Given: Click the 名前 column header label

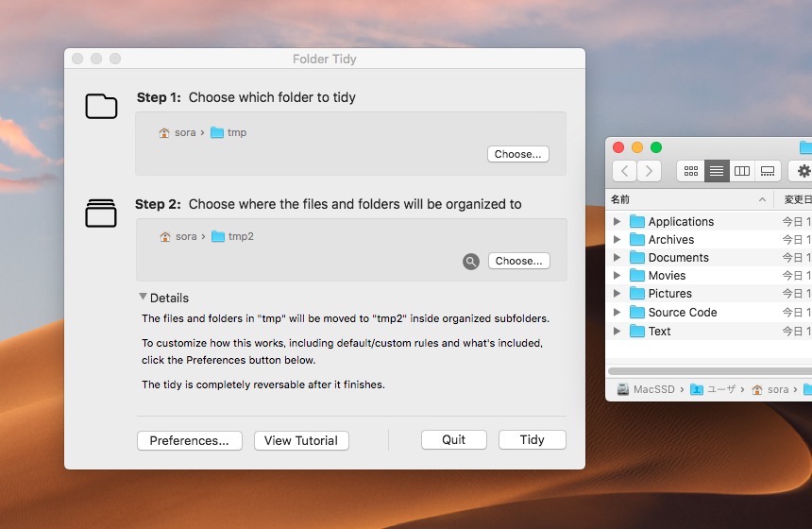Looking at the screenshot, I should pyautogui.click(x=620, y=199).
